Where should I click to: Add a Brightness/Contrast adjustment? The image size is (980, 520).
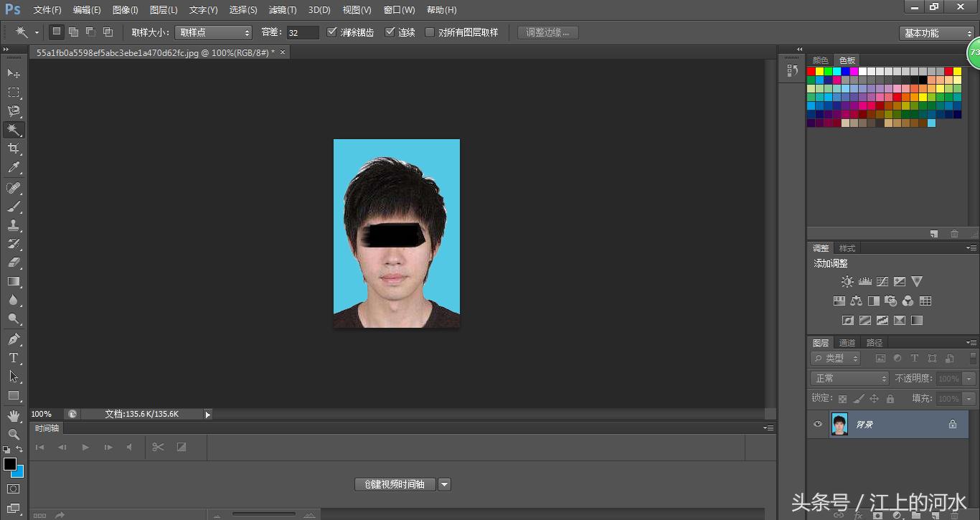pyautogui.click(x=847, y=281)
